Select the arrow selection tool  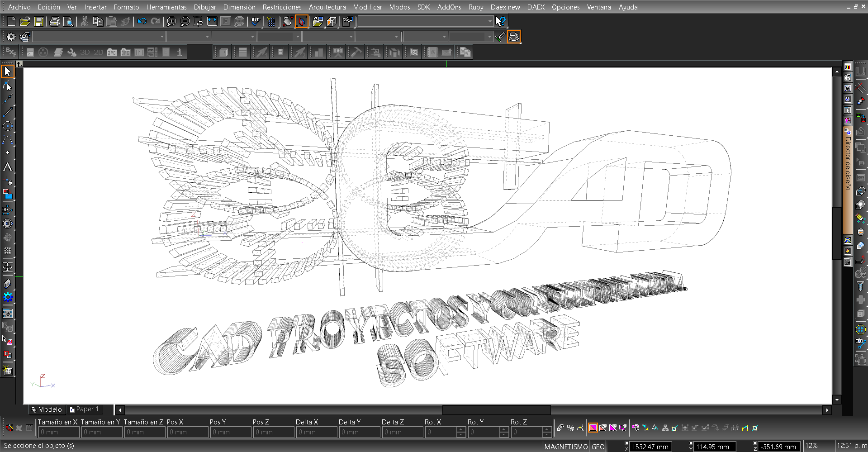click(7, 71)
